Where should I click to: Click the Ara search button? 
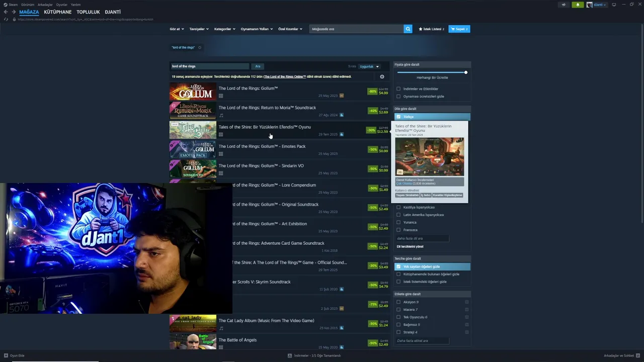click(x=258, y=66)
